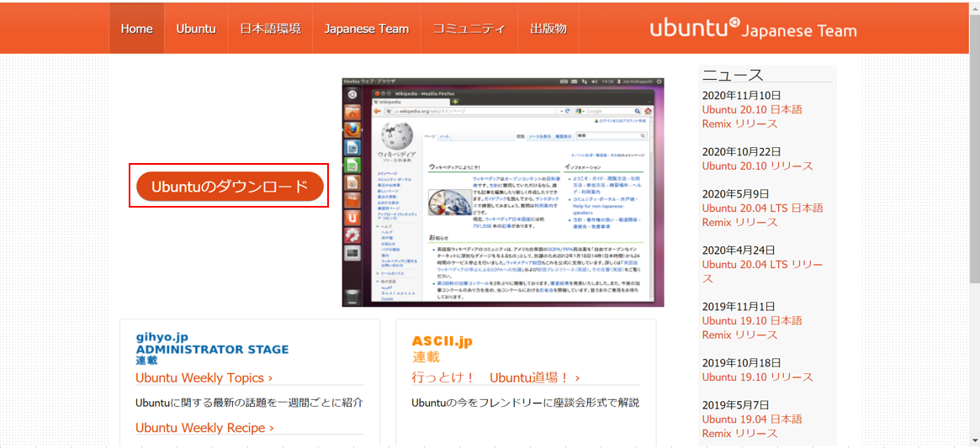Open the Ubuntu Weekly Topics link
The width and height of the screenshot is (980, 448).
(x=204, y=377)
